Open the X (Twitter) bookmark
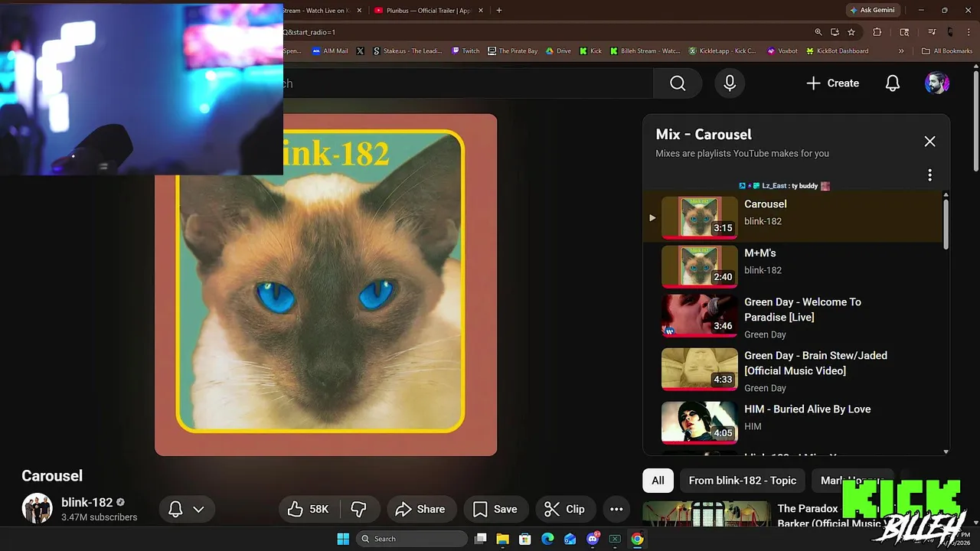This screenshot has height=551, width=980. (361, 51)
